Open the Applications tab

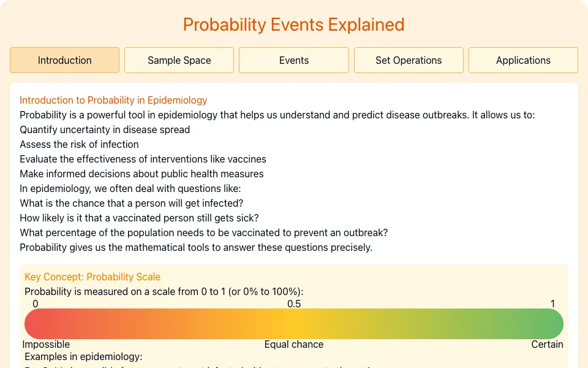523,60
